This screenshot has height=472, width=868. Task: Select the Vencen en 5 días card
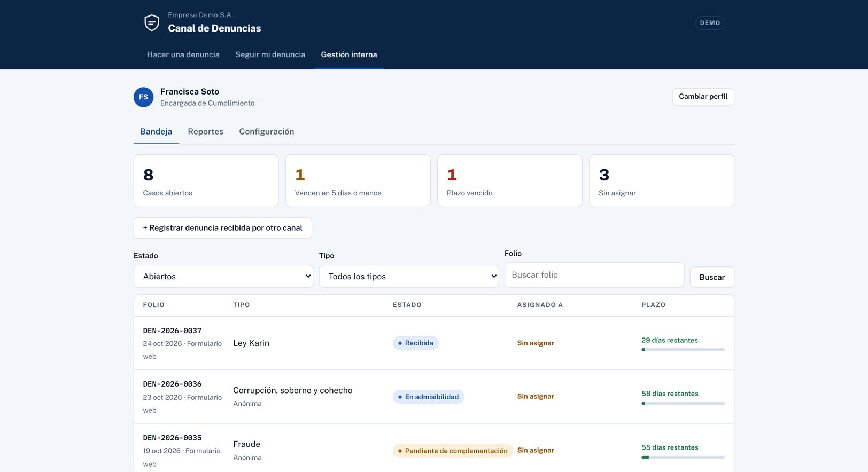coord(358,181)
